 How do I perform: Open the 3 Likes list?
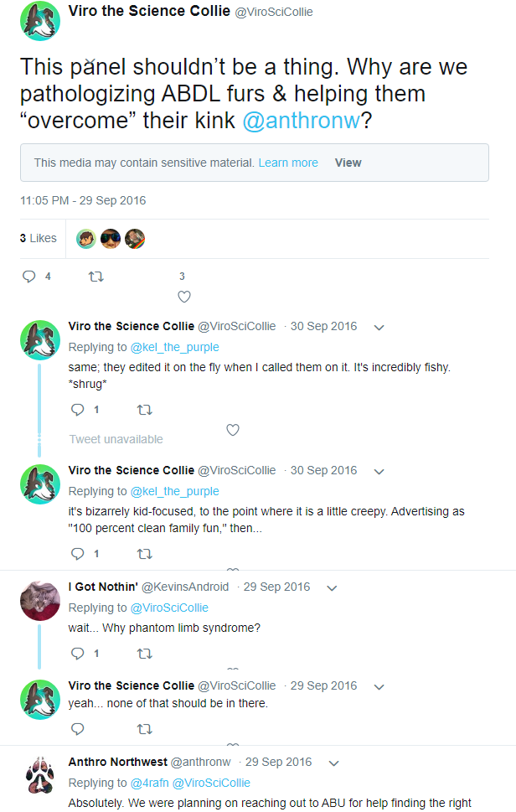pyautogui.click(x=39, y=238)
